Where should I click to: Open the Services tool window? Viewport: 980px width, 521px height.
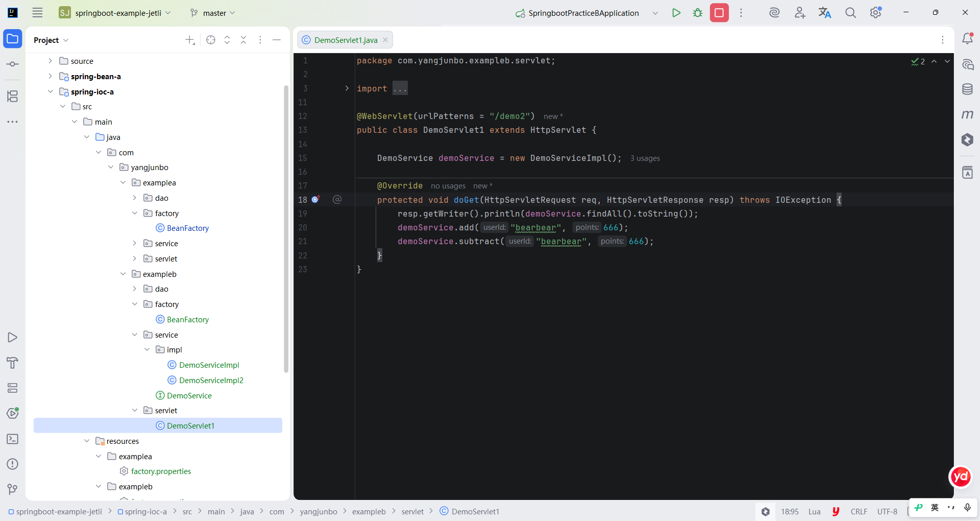[x=13, y=388]
